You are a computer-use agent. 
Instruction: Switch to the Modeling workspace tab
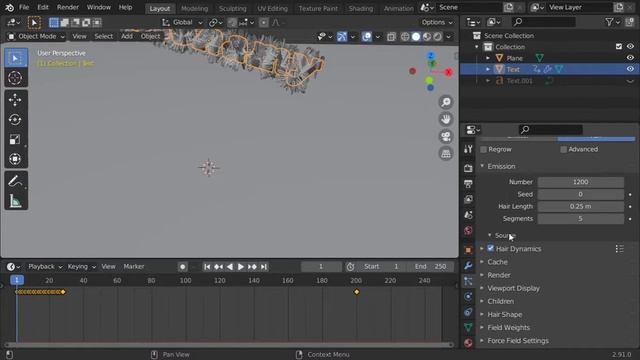coord(194,8)
